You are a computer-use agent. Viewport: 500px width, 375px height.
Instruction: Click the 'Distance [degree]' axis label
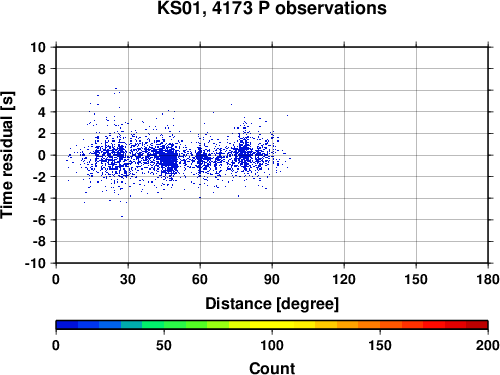click(272, 304)
